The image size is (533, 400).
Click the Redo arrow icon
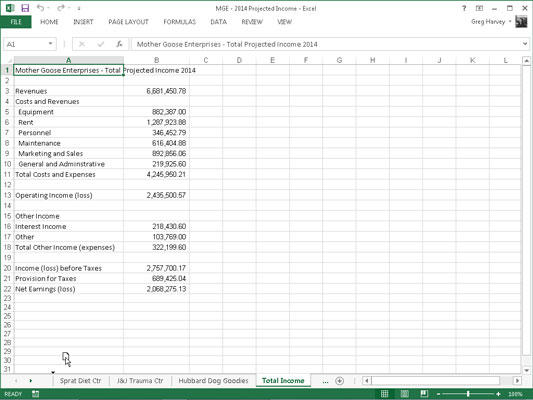pyautogui.click(x=61, y=7)
